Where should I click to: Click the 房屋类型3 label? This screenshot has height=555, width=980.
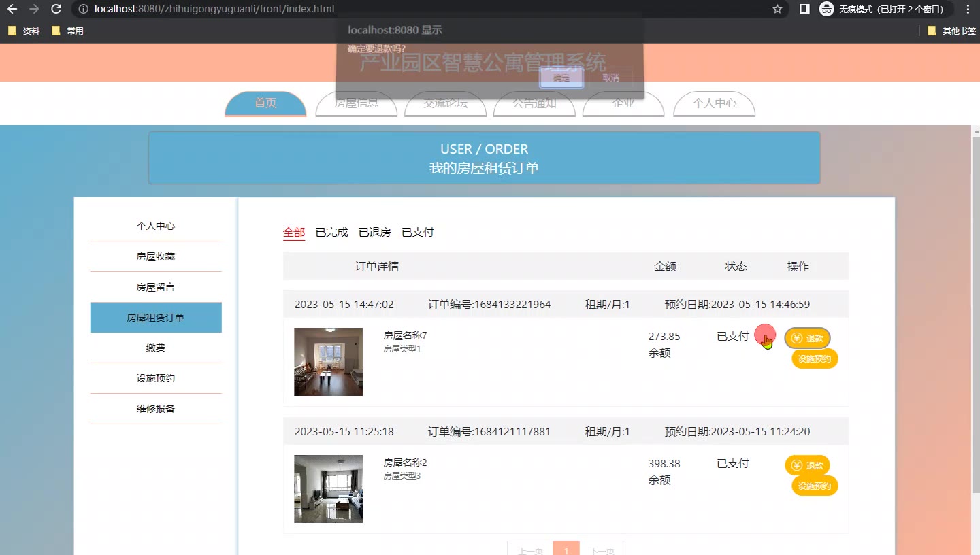pyautogui.click(x=402, y=476)
